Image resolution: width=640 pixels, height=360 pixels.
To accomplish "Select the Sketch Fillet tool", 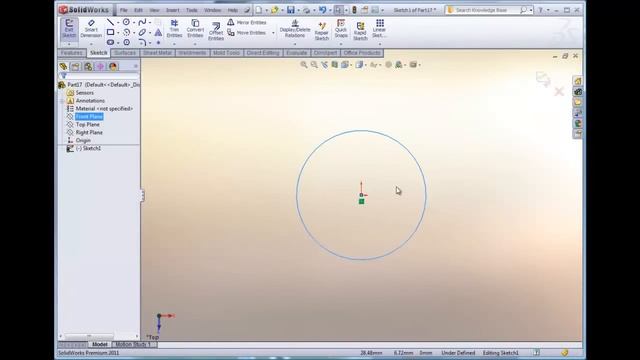I will [142, 42].
